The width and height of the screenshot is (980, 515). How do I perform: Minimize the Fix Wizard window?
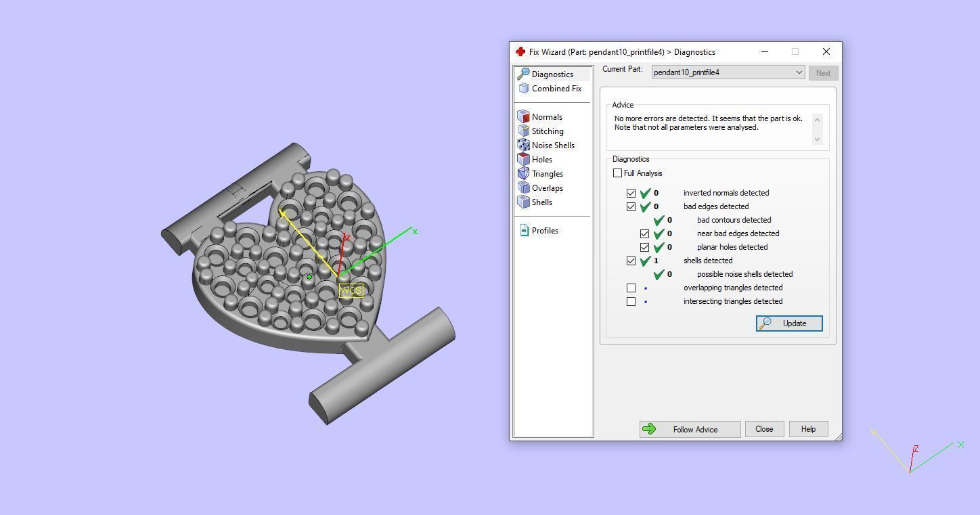765,51
